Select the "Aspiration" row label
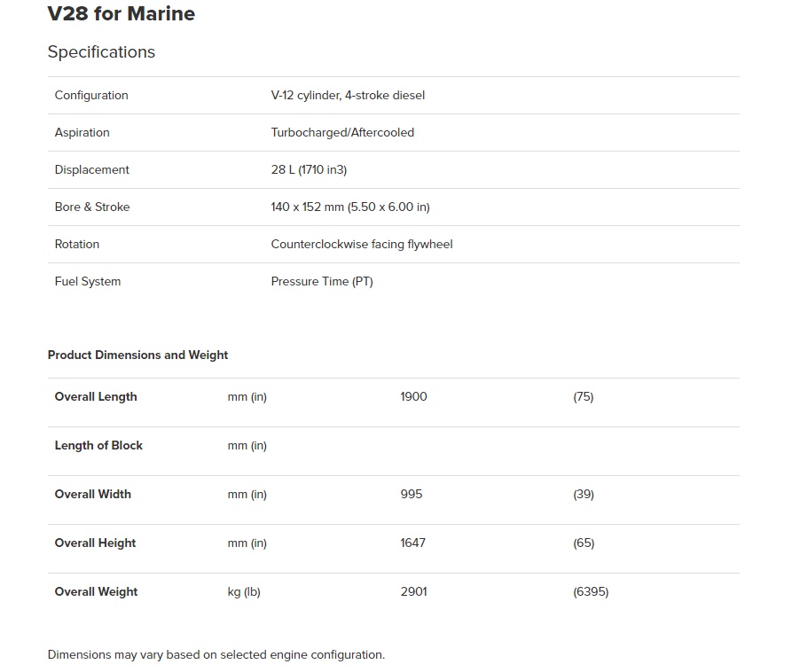 (82, 133)
